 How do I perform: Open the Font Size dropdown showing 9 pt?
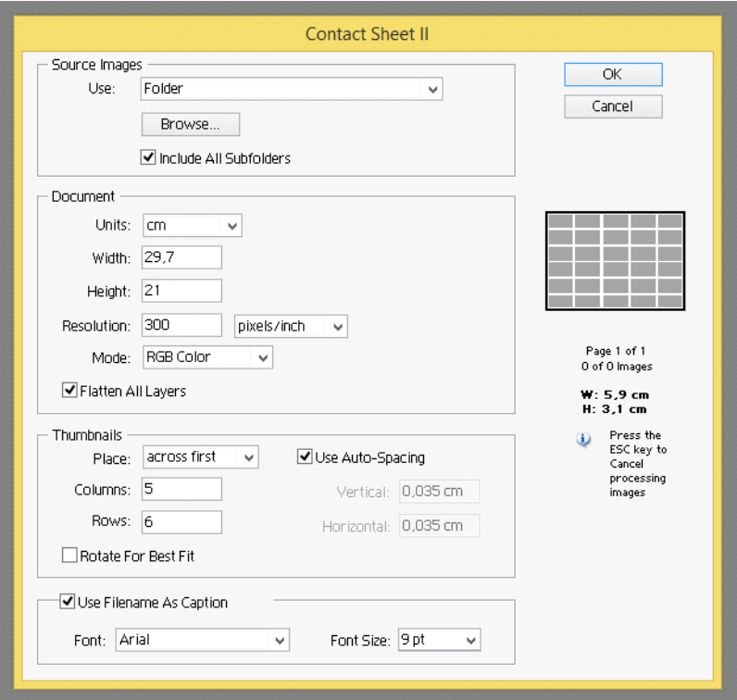coord(439,640)
